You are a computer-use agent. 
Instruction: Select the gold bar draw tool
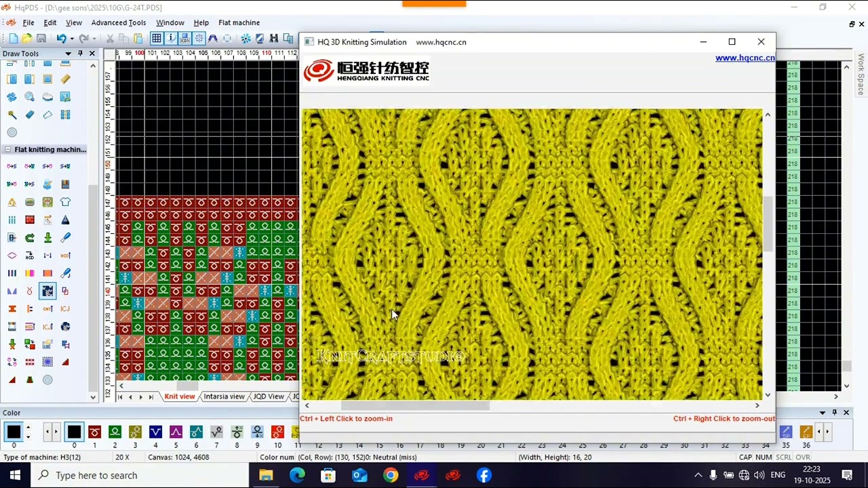pyautogui.click(x=65, y=79)
